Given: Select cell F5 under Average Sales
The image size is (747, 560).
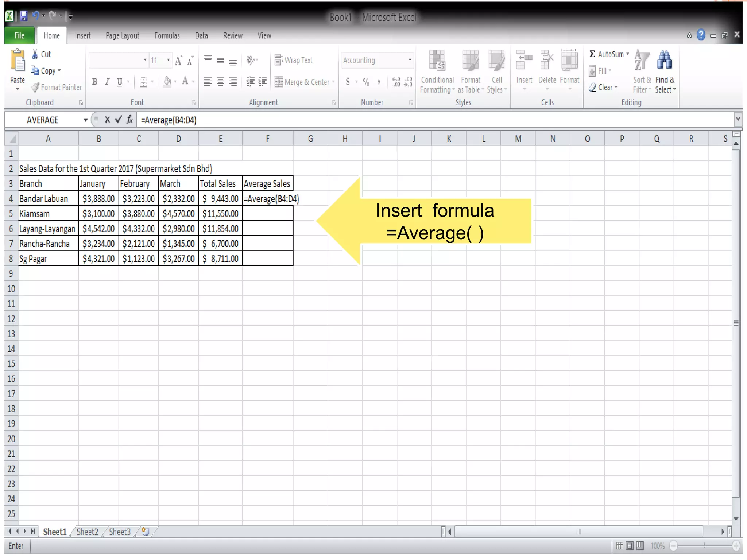Looking at the screenshot, I should coord(267,214).
